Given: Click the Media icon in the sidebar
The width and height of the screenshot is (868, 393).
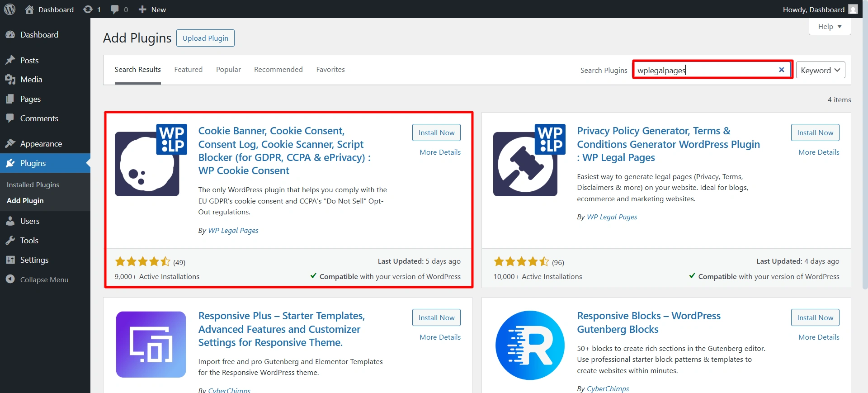Looking at the screenshot, I should [x=10, y=80].
